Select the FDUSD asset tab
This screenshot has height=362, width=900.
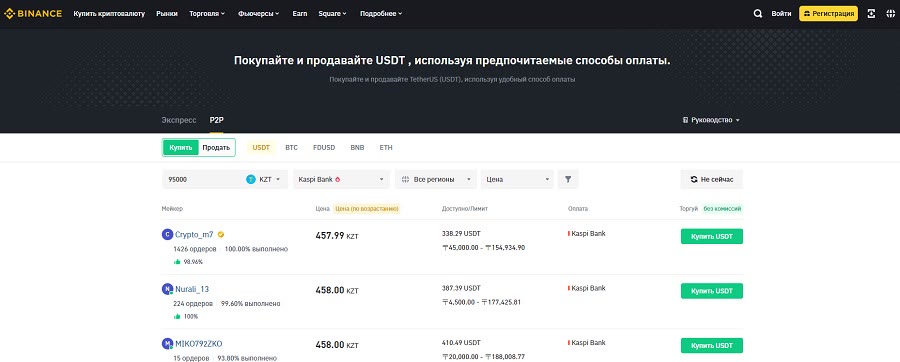coord(324,147)
